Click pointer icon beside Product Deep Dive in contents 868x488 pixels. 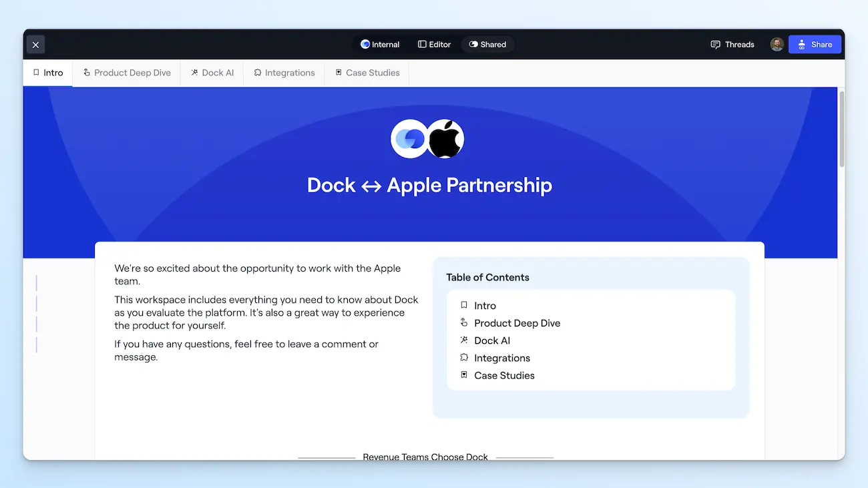coord(464,322)
